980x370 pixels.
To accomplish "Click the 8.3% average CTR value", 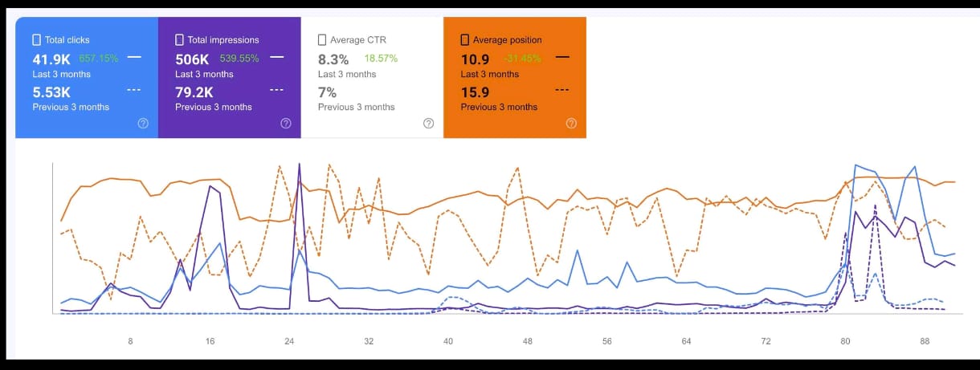I will coord(333,59).
